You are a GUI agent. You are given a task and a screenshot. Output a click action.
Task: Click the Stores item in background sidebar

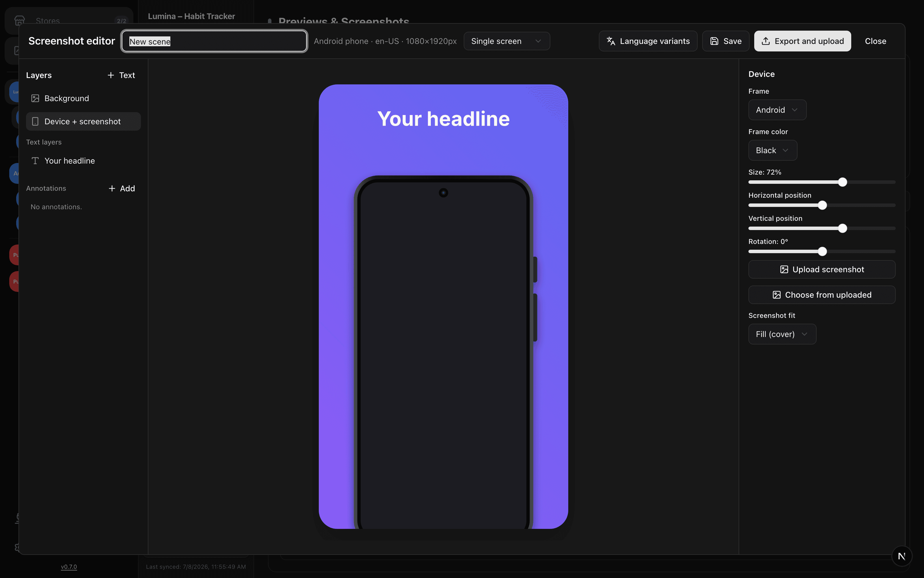pos(69,20)
